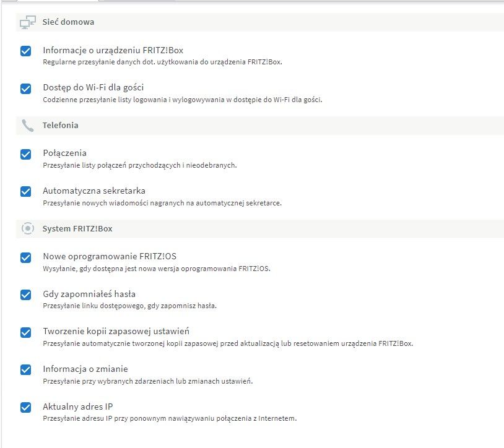The image size is (504, 448).
Task: Uncheck Informacja o zmianie checkbox
Action: [x=26, y=369]
